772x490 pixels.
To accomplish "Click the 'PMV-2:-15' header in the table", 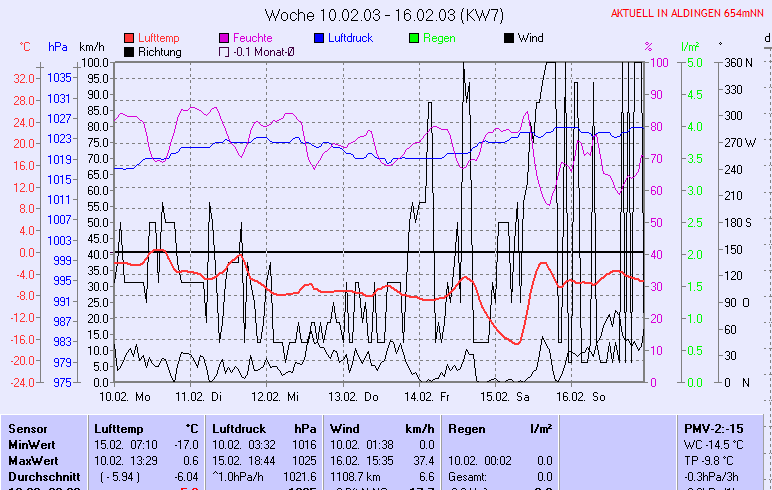I will [711, 428].
